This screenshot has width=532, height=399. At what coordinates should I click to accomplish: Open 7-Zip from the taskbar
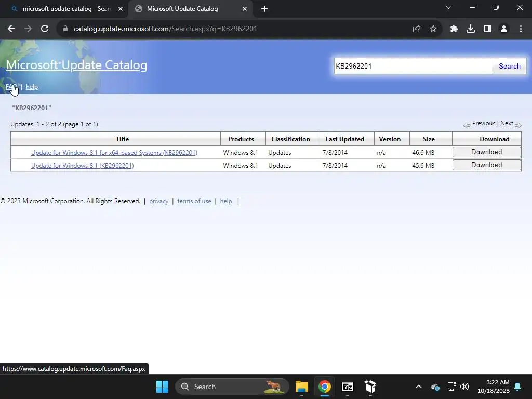click(x=348, y=387)
